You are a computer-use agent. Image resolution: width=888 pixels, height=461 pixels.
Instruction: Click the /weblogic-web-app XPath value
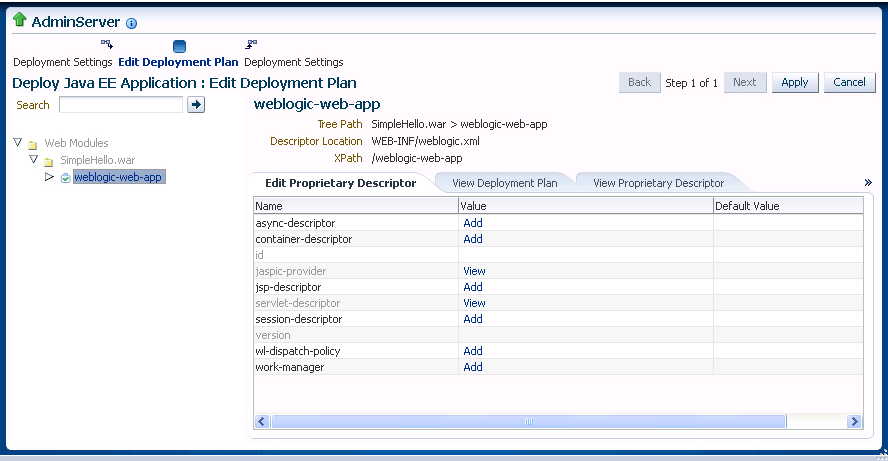coord(417,158)
